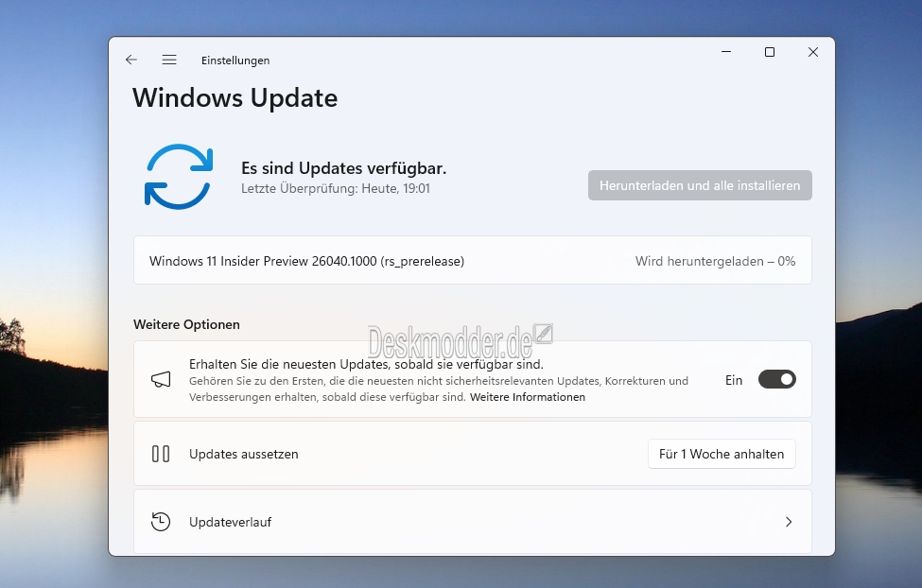Viewport: 922px width, 588px height.
Task: Click the Ein label beside the toggle
Action: click(x=734, y=380)
